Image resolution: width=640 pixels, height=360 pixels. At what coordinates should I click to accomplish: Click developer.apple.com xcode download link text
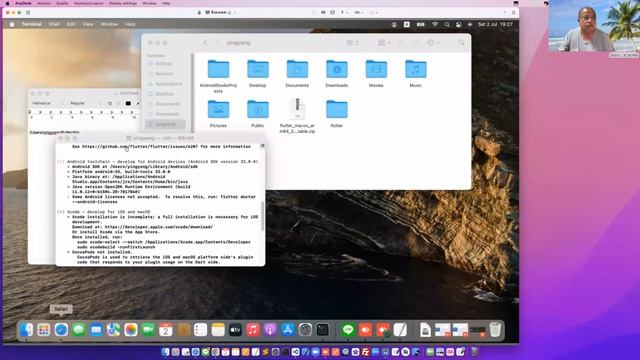pyautogui.click(x=159, y=227)
